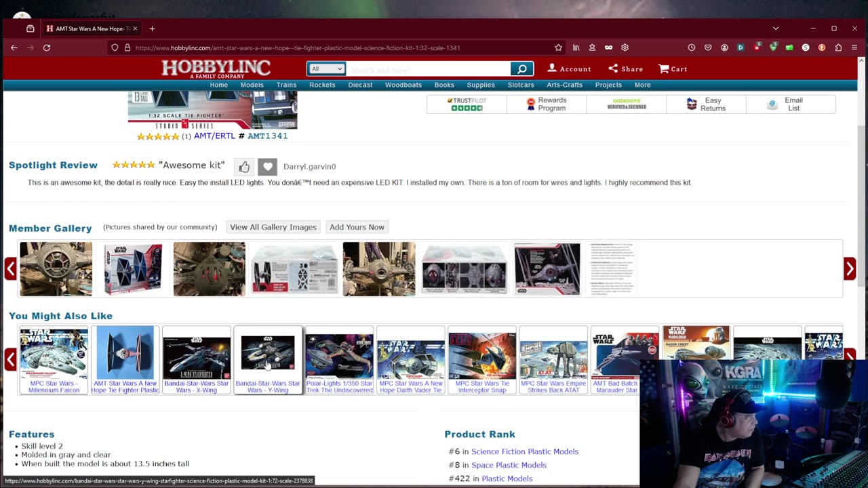Open Science Fiction Plastic Models rank link

pyautogui.click(x=525, y=451)
